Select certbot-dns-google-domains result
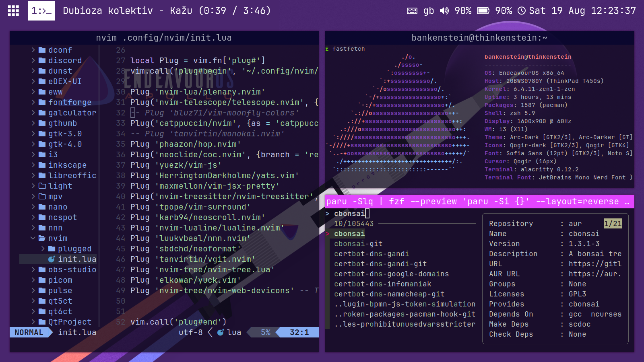644x362 pixels. (391, 274)
